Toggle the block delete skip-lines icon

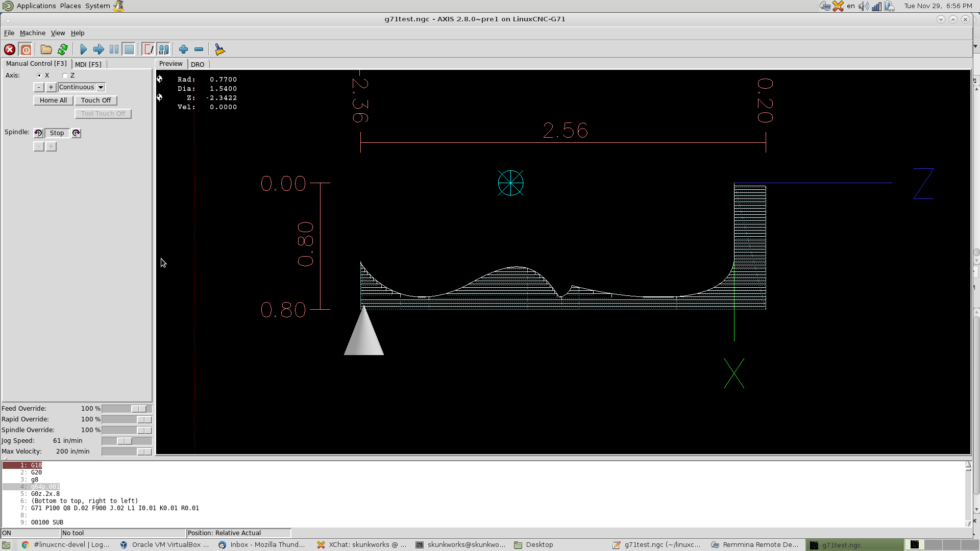tap(149, 49)
